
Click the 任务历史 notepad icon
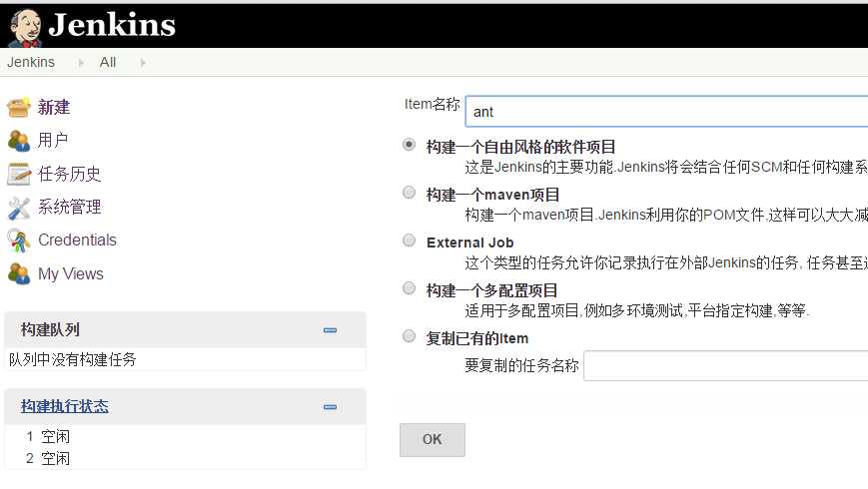(19, 174)
